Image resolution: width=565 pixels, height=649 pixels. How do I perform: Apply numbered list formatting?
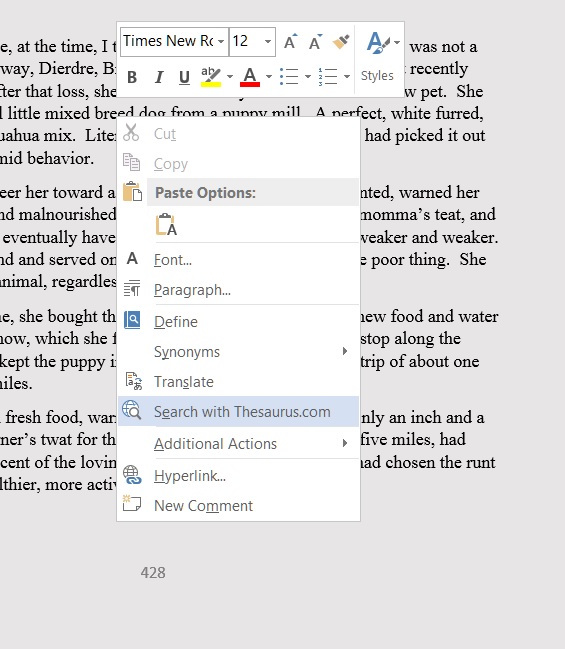pos(328,77)
